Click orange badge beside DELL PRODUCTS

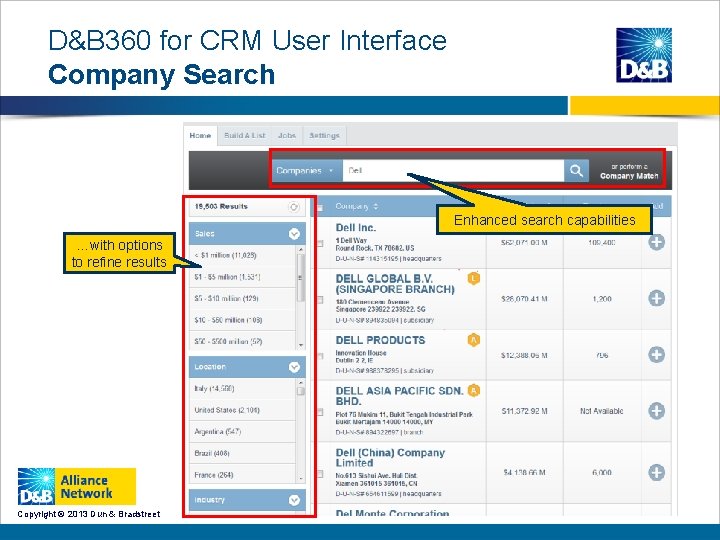[x=473, y=340]
